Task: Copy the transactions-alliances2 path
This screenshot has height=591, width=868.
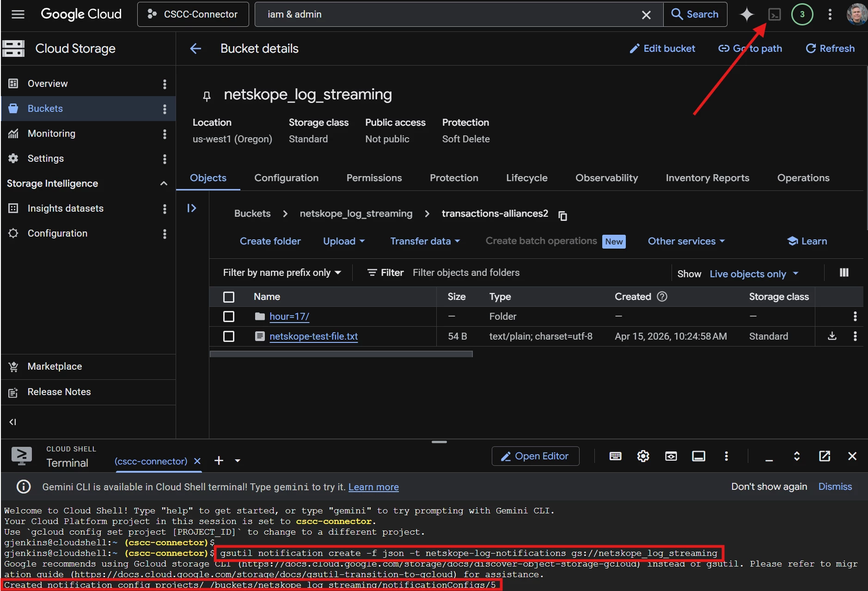Action: click(x=562, y=215)
